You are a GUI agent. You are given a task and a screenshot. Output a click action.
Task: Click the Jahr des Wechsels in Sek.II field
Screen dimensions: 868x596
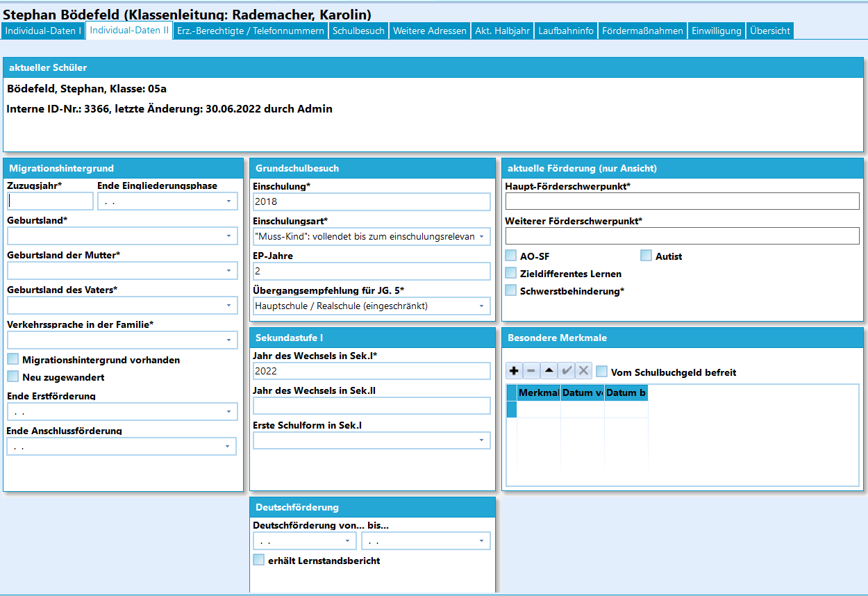(372, 406)
